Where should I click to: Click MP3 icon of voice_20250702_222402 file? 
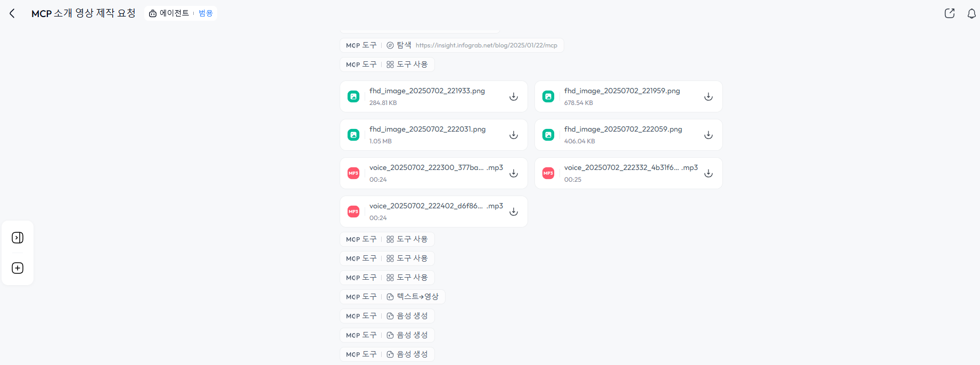pos(353,212)
